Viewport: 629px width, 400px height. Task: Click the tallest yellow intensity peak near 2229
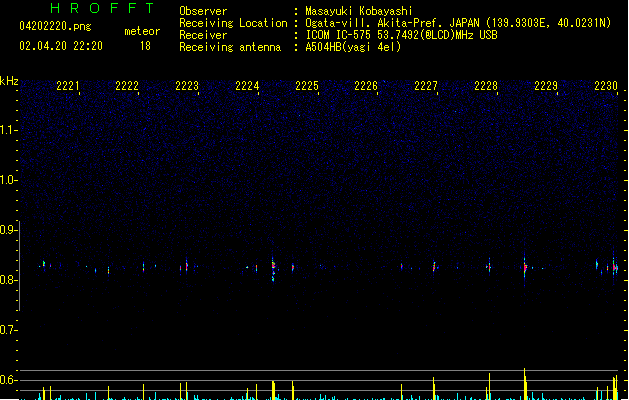525,384
